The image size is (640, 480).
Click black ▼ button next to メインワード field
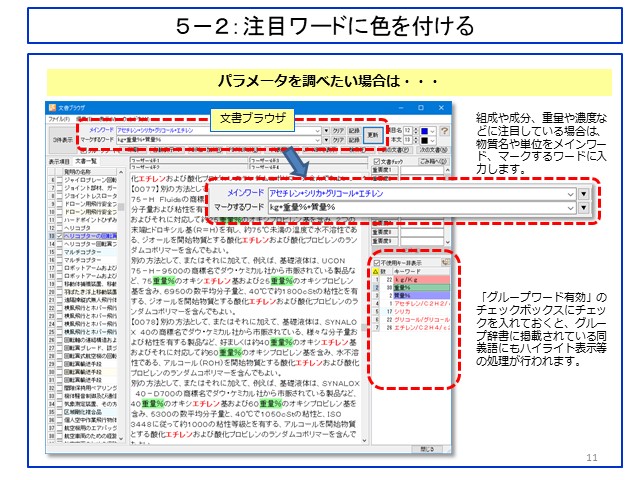click(x=584, y=193)
